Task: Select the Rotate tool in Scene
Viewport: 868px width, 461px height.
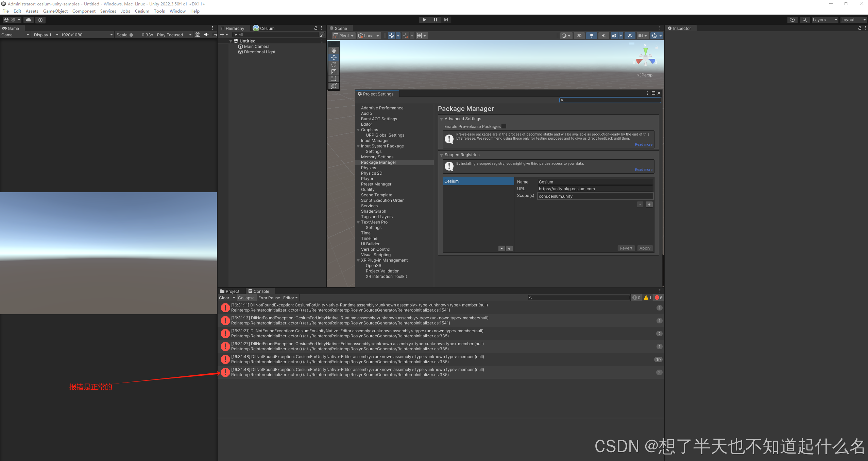Action: [x=334, y=65]
